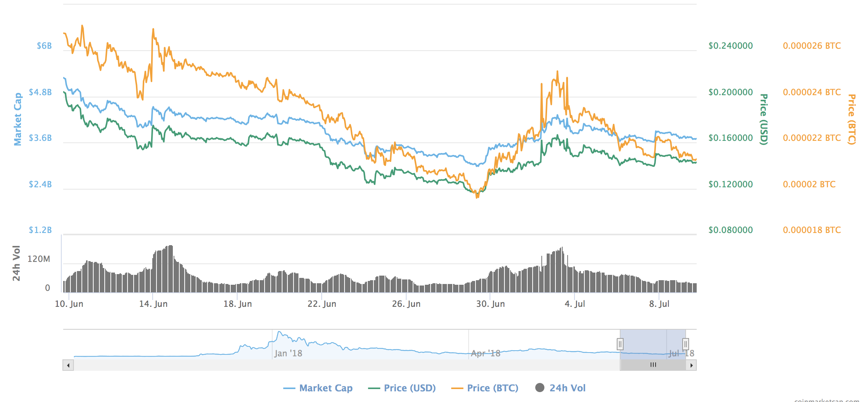The height and width of the screenshot is (402, 868).
Task: Click the left scroll arrow of the navigator
Action: tap(68, 365)
